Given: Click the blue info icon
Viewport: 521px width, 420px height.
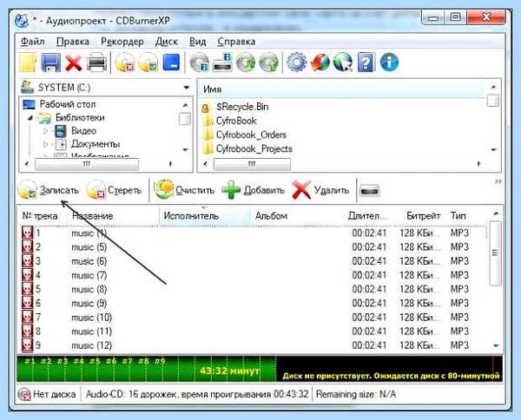Looking at the screenshot, I should 389,62.
